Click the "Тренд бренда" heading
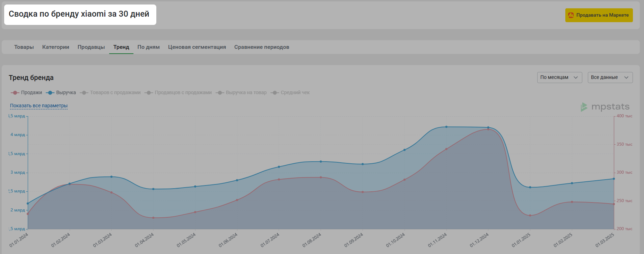The width and height of the screenshot is (644, 254). pyautogui.click(x=31, y=78)
